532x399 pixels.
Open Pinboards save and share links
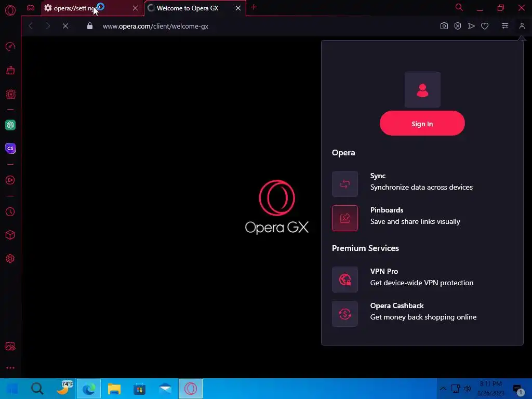(422, 218)
